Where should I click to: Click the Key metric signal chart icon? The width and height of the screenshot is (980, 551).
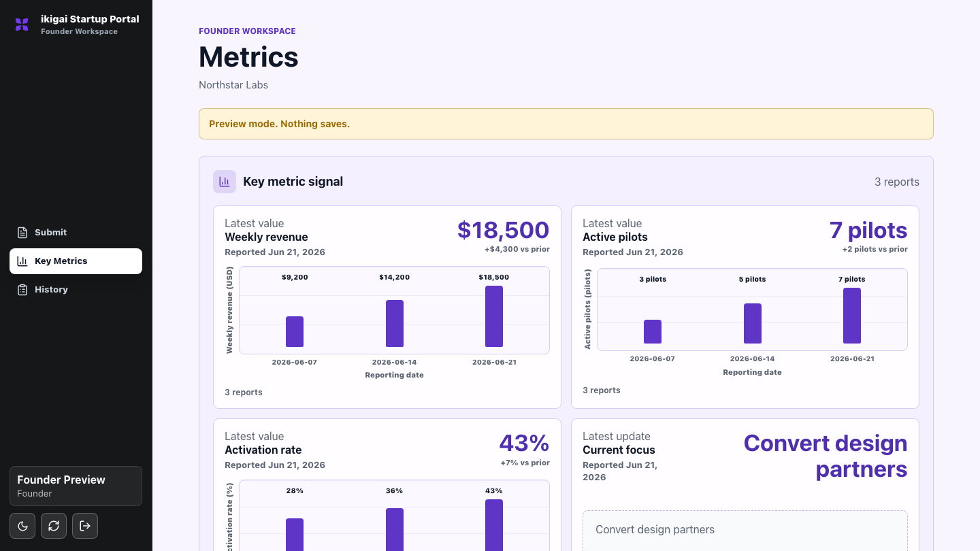[x=225, y=182]
